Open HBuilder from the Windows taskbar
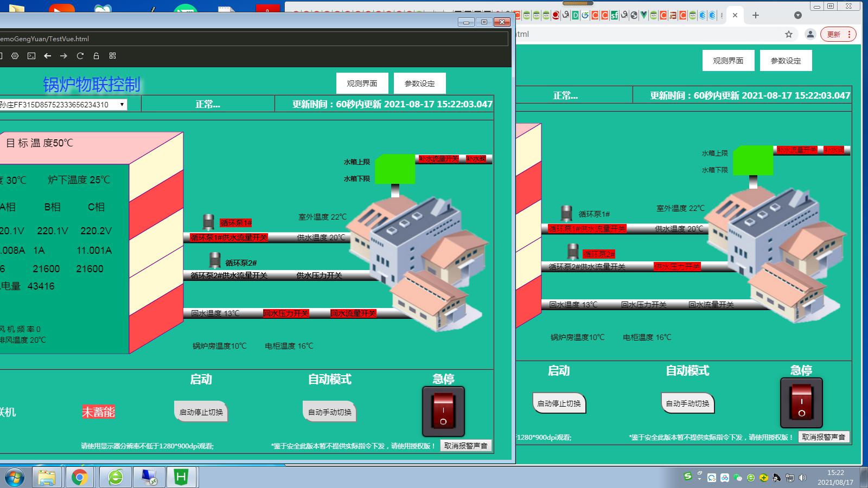This screenshot has width=868, height=488. 181,477
